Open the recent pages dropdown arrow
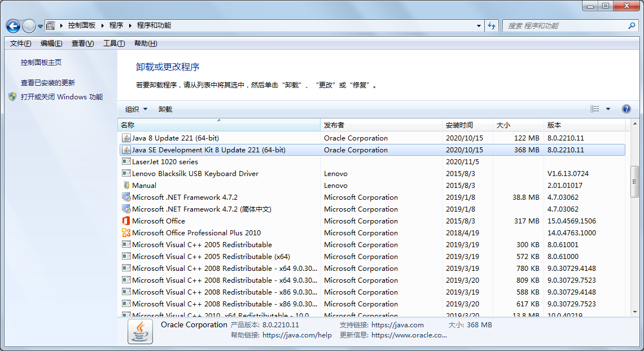The height and width of the screenshot is (351, 644). [40, 27]
